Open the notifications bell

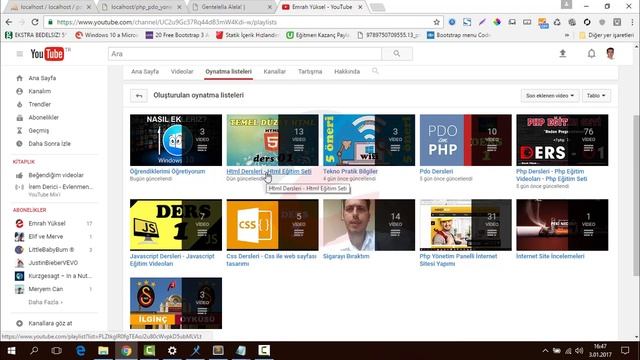(591, 53)
